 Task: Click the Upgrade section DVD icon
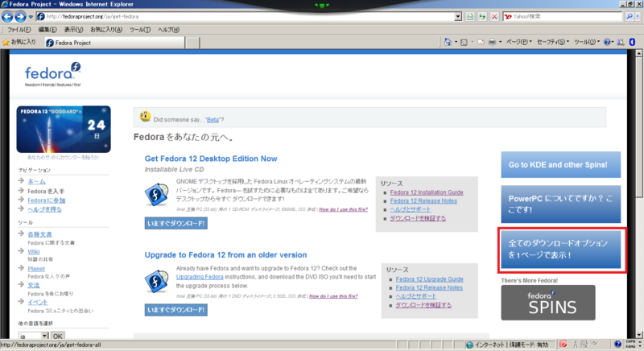point(156,281)
